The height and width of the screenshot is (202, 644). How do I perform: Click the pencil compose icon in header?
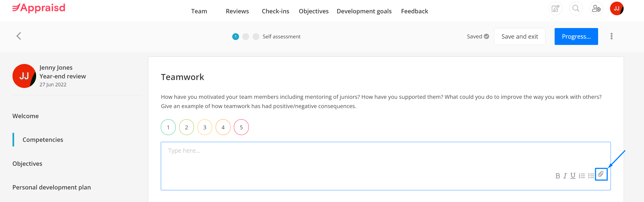coord(555,8)
